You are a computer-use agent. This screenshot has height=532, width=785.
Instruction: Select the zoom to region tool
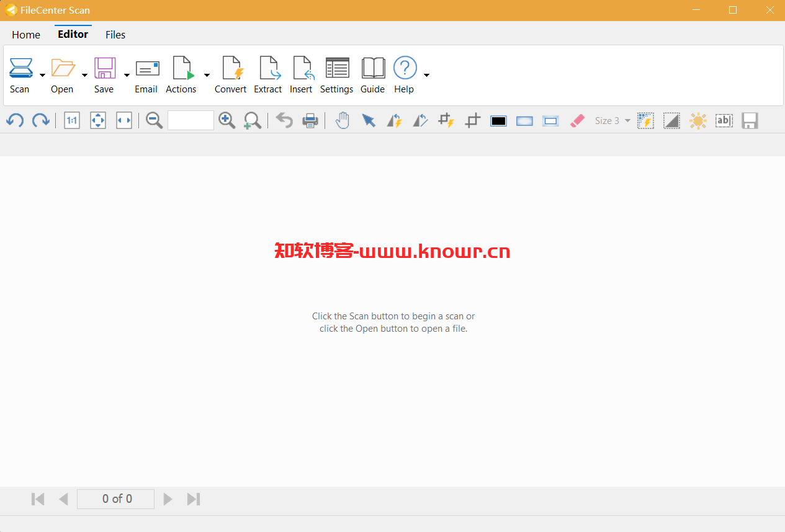point(253,120)
